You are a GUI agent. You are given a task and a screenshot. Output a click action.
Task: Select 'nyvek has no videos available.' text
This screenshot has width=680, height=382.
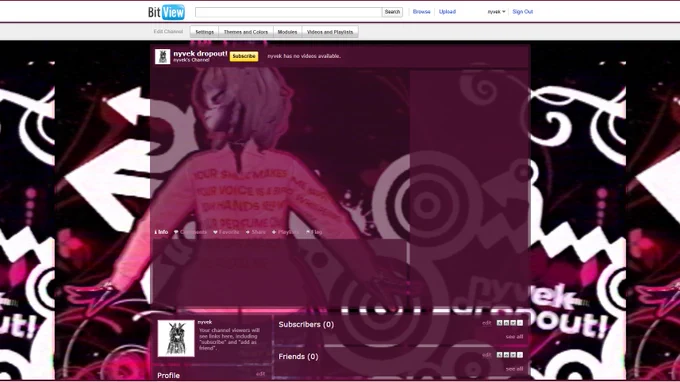(x=304, y=56)
